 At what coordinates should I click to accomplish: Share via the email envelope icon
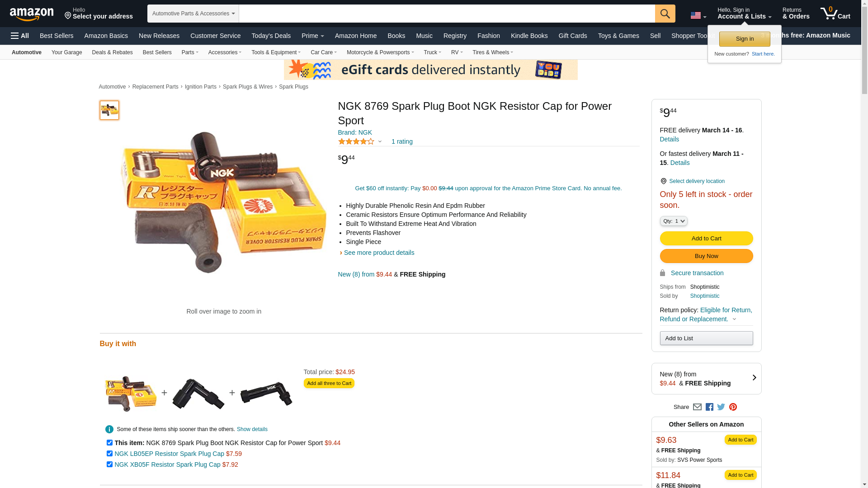tap(697, 407)
